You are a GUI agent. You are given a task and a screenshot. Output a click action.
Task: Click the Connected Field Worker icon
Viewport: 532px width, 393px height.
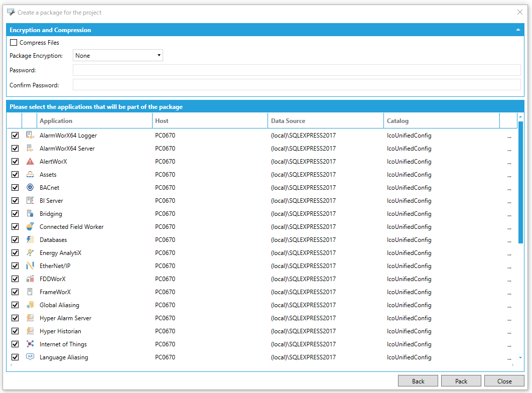[x=30, y=226]
